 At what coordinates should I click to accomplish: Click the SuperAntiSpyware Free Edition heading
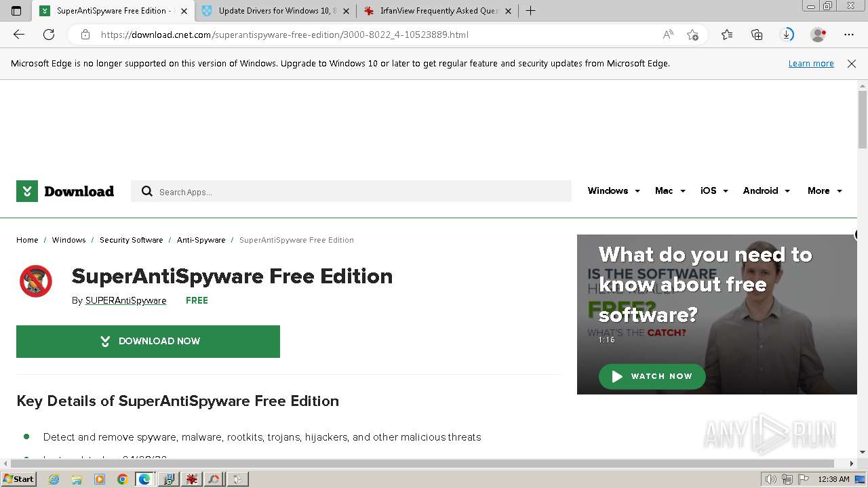click(x=232, y=276)
